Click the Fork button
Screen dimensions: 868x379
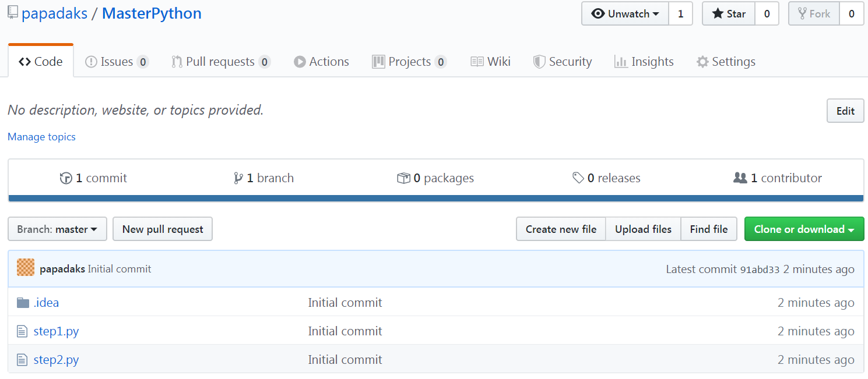click(x=814, y=13)
